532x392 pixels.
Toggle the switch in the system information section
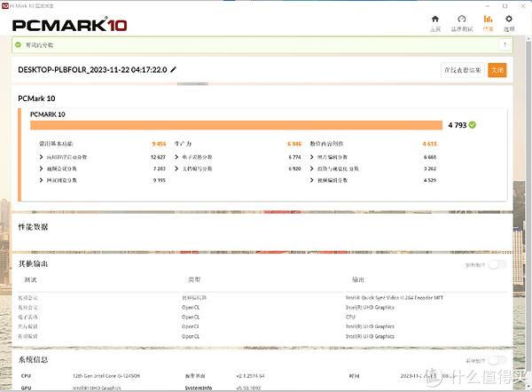coord(497,360)
